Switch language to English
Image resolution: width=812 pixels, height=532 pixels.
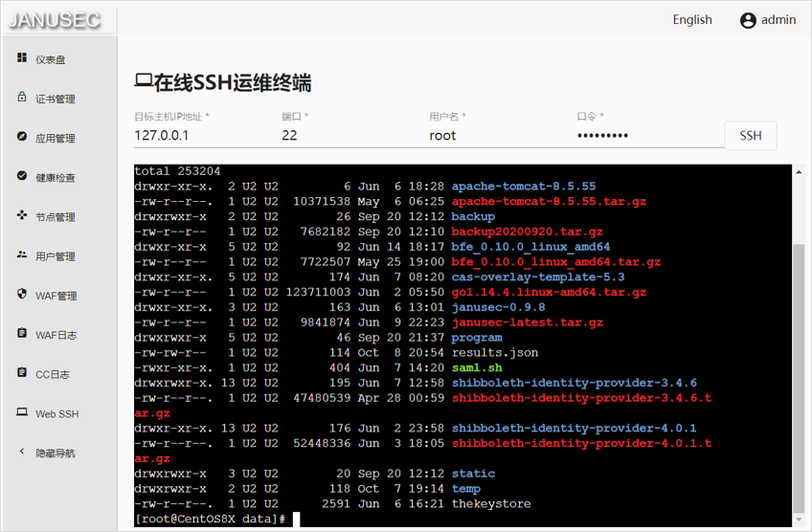click(x=691, y=20)
